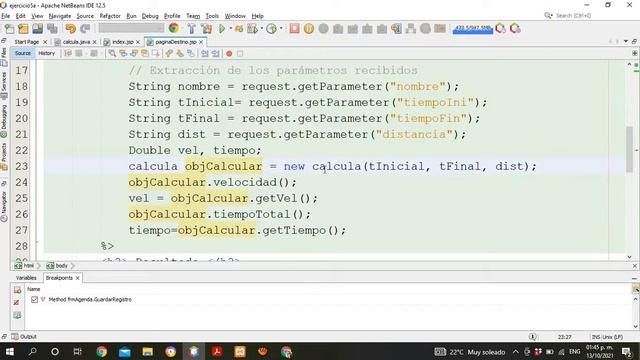Image resolution: width=640 pixels, height=360 pixels.
Task: Click the editor vertical scrollbar thumb
Action: pyautogui.click(x=629, y=149)
